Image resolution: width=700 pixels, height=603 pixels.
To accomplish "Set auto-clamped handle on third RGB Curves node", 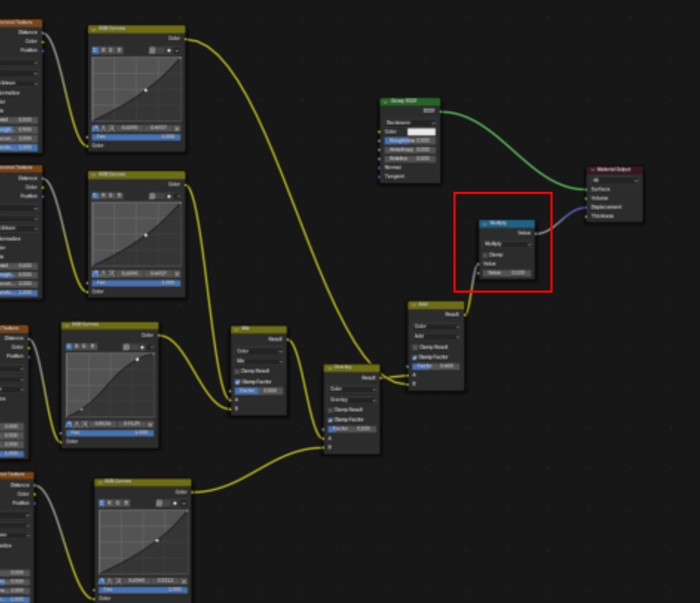I will coord(85,424).
